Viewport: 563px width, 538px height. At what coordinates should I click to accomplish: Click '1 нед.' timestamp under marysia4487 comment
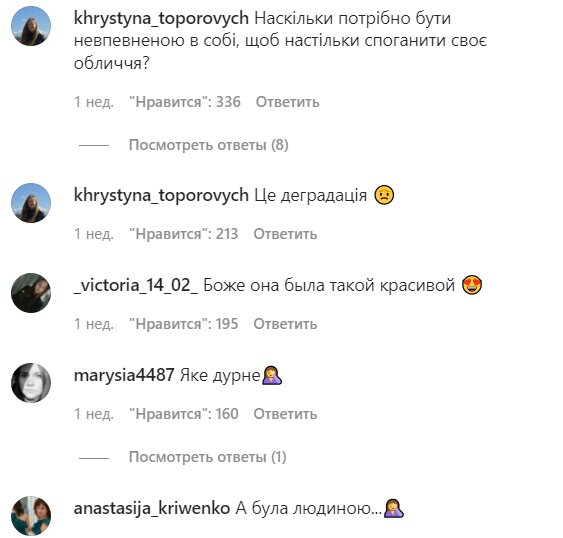click(x=94, y=414)
